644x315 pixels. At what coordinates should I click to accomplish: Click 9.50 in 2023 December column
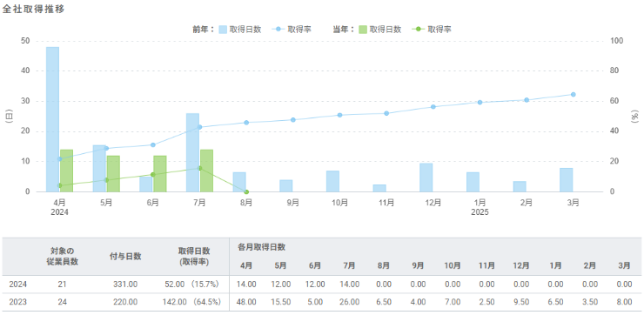522,302
